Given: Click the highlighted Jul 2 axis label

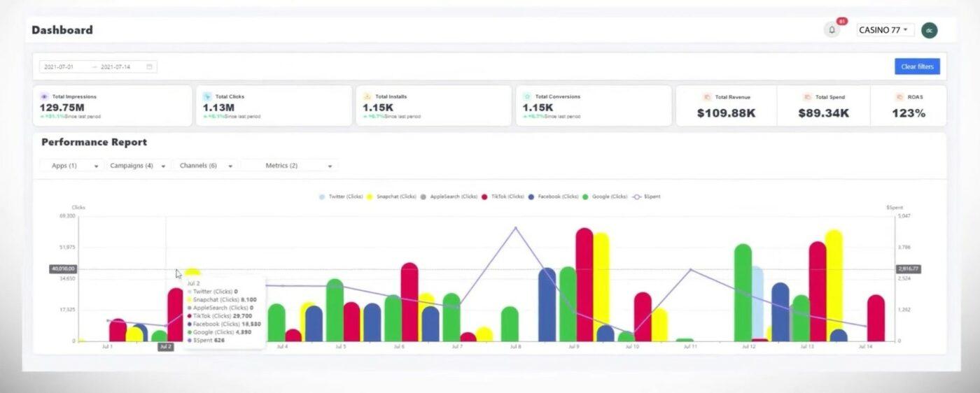Looking at the screenshot, I should pos(165,346).
